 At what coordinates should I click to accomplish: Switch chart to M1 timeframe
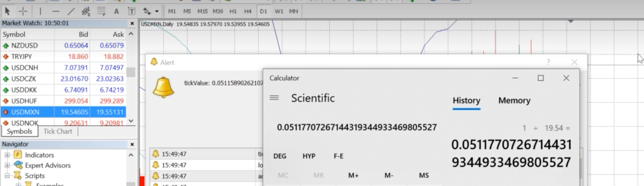[x=172, y=11]
